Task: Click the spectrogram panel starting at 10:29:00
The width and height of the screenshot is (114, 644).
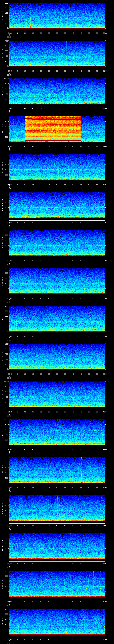Action: click(x=57, y=16)
